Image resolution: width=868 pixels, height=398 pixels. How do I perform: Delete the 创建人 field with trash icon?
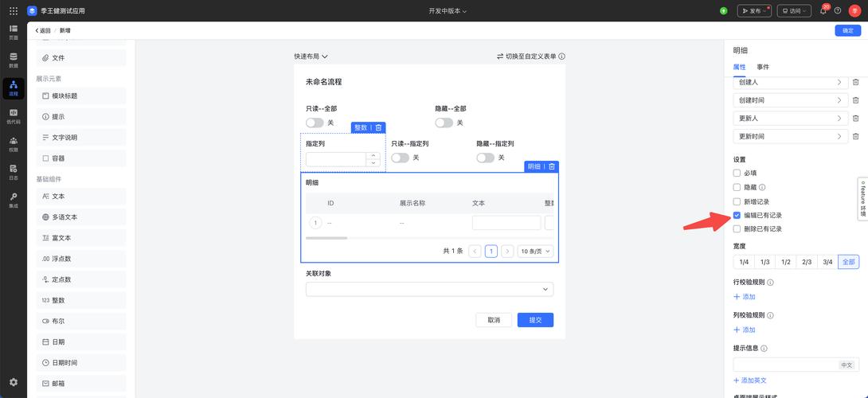click(x=855, y=82)
